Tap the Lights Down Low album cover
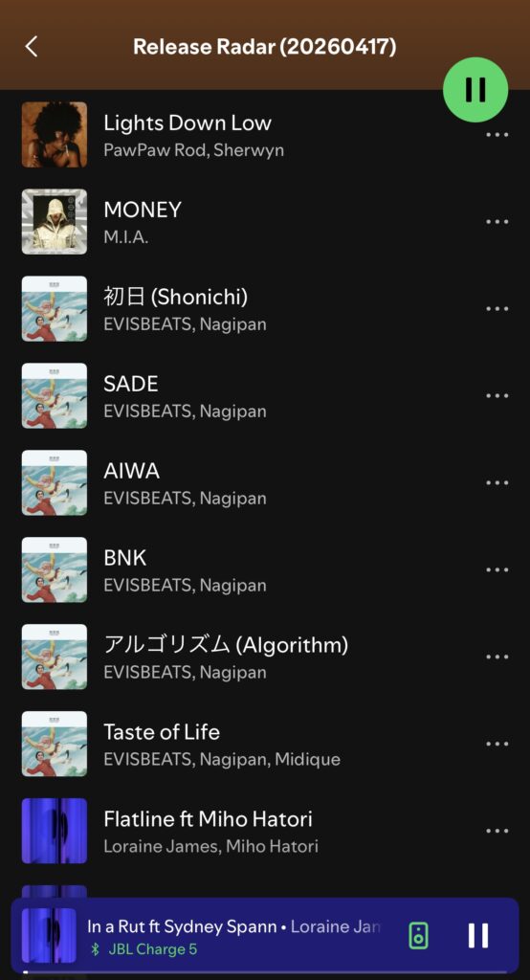 pos(55,134)
